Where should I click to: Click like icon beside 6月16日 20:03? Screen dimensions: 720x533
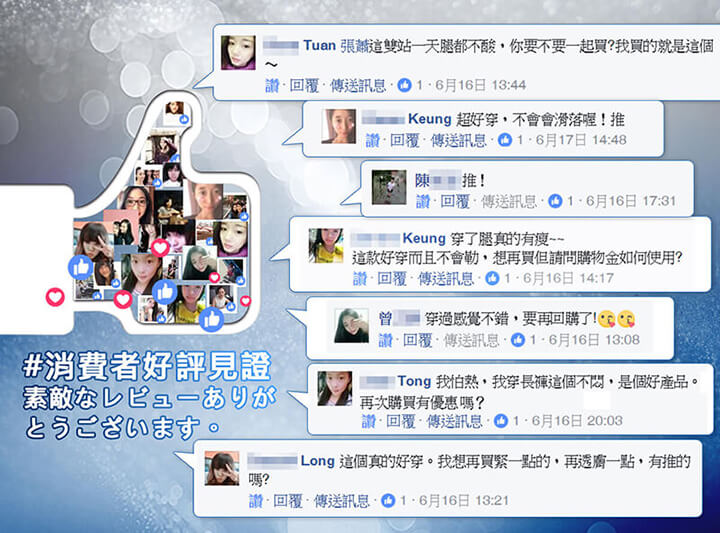pos(501,421)
